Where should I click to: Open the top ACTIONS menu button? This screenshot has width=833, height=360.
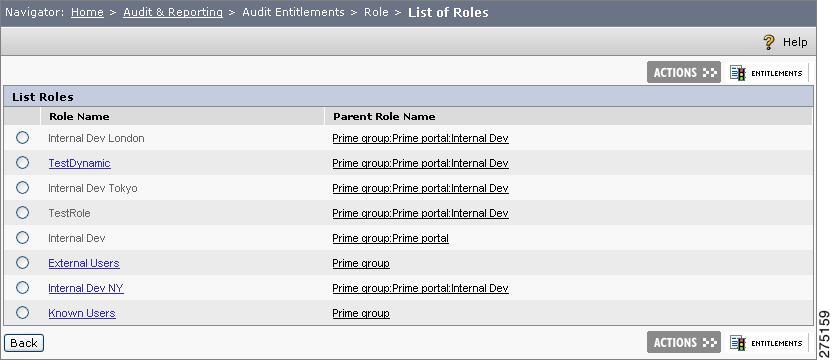(x=684, y=72)
